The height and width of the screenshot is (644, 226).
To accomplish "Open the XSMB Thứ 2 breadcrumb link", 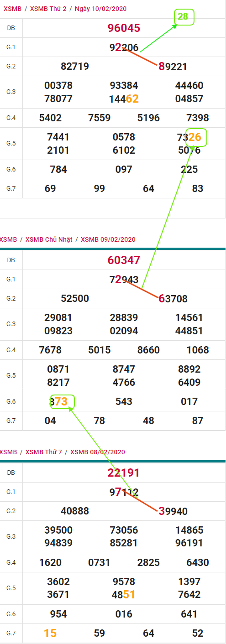I will pyautogui.click(x=47, y=9).
